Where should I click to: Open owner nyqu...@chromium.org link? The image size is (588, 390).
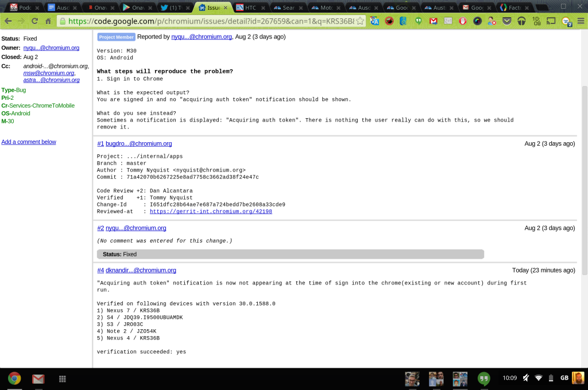[x=51, y=48]
